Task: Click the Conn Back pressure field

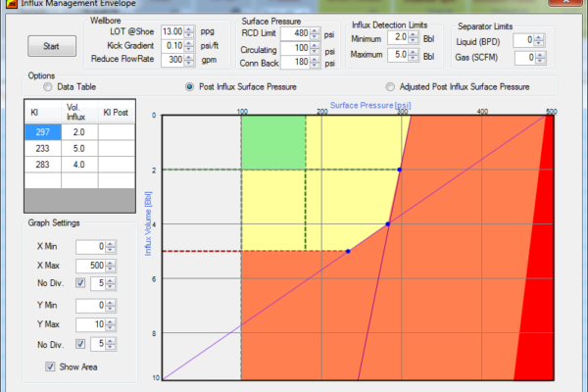Action: pyautogui.click(x=296, y=62)
